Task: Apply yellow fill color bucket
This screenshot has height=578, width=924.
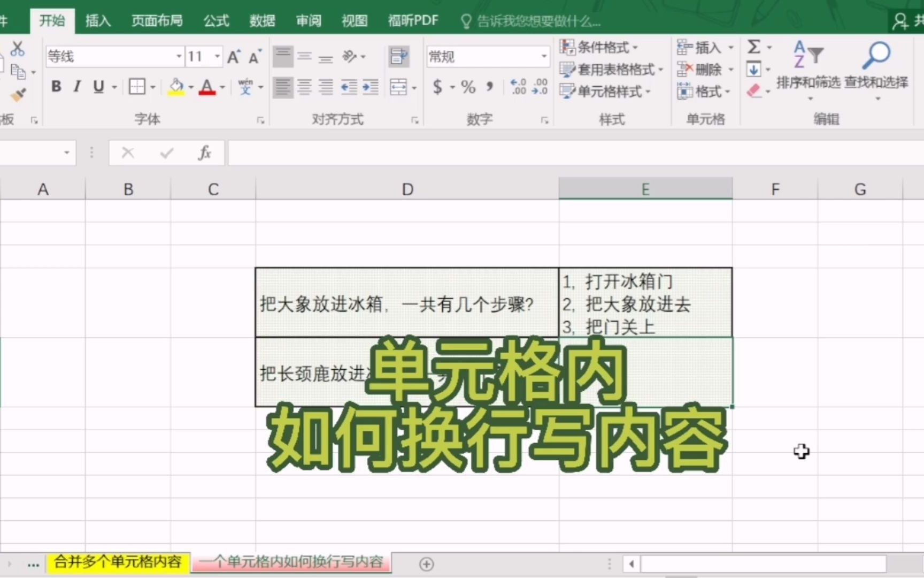Action: point(176,87)
